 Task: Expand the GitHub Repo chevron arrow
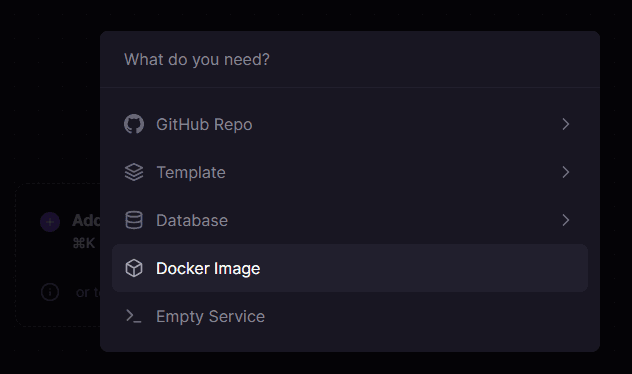(566, 124)
